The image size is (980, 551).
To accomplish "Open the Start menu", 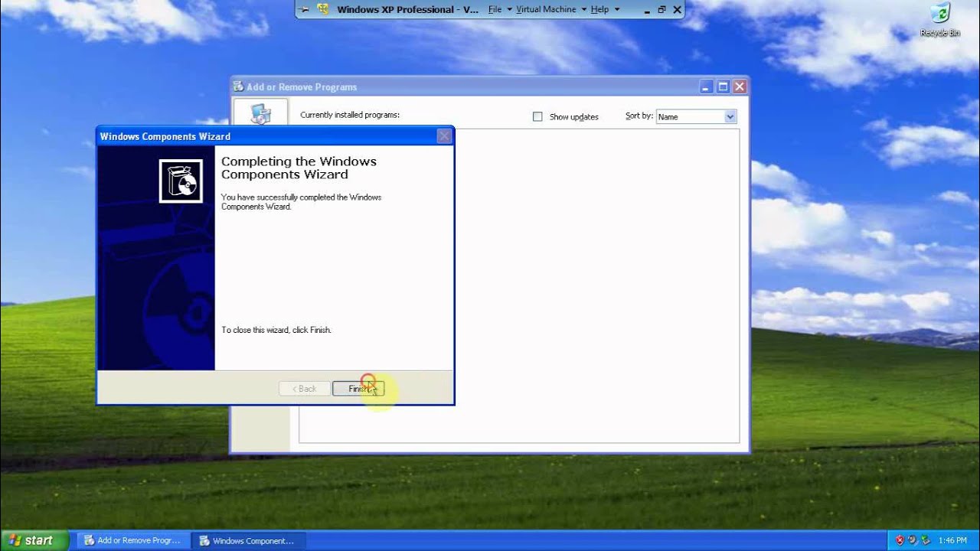I will 34,540.
